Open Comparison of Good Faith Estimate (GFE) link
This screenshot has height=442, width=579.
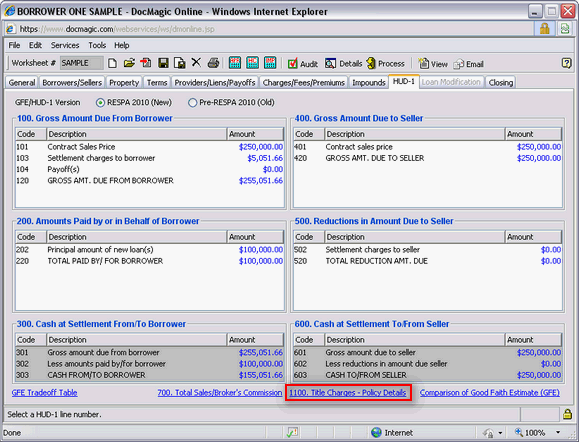[490, 393]
